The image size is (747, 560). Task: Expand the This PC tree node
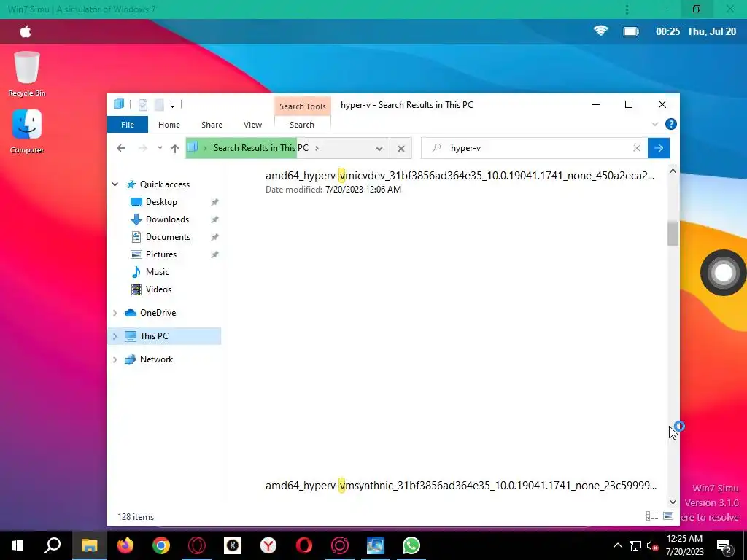[115, 336]
